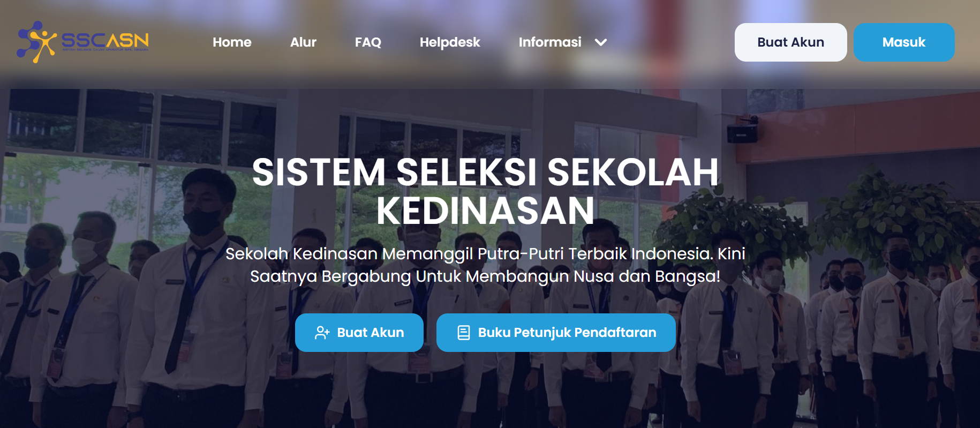
Task: Open Buku Petunjuk Pendaftaran guide button
Action: tap(556, 333)
